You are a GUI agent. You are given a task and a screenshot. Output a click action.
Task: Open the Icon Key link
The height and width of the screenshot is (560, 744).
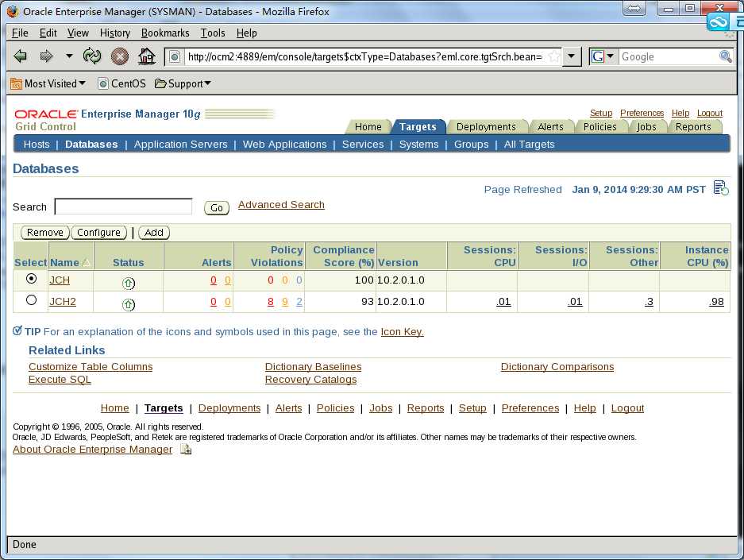point(403,332)
